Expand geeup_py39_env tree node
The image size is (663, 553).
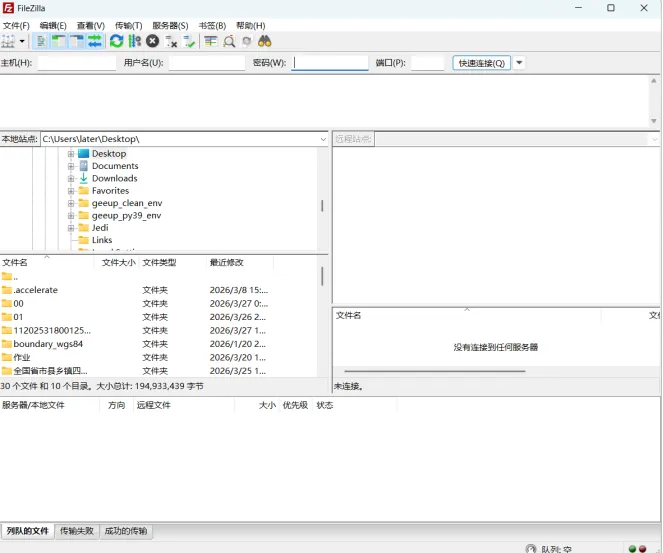(x=71, y=216)
